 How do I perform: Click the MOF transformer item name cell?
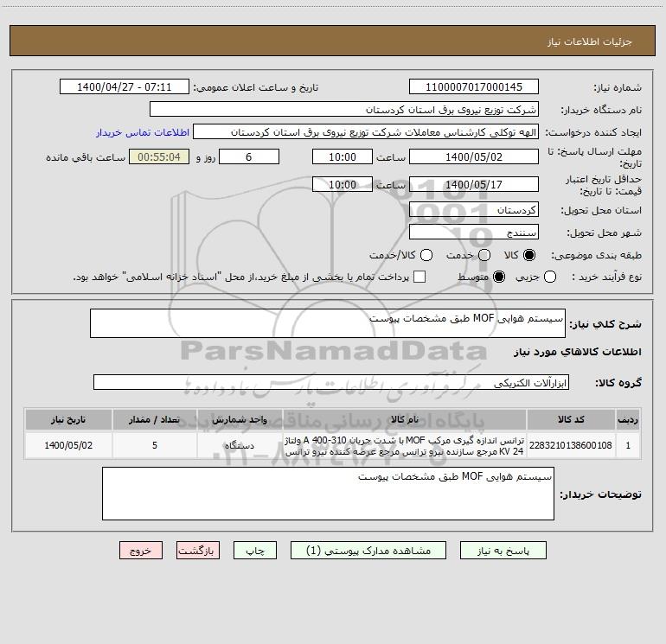(405, 445)
